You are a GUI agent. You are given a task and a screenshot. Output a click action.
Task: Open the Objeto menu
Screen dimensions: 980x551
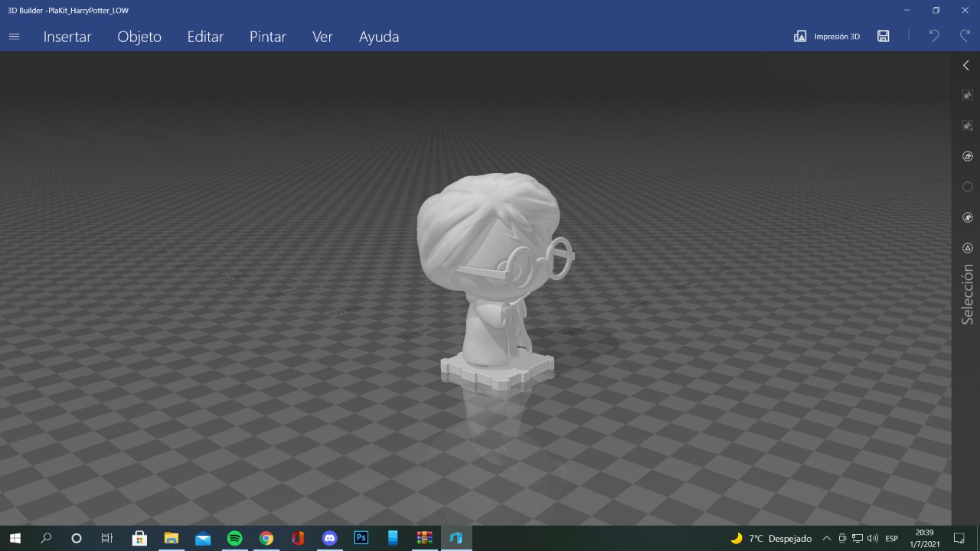[139, 37]
